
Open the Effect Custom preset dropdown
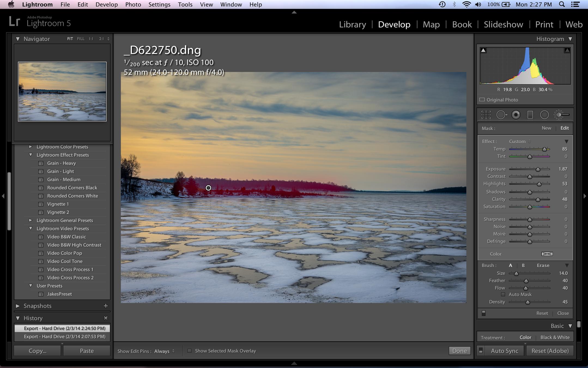520,142
